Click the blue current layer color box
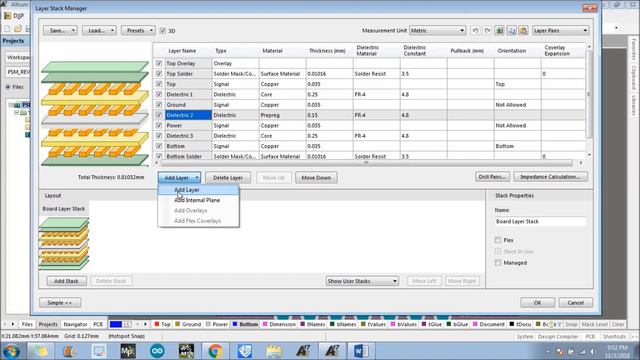Image resolution: width=640 pixels, height=360 pixels. point(116,324)
